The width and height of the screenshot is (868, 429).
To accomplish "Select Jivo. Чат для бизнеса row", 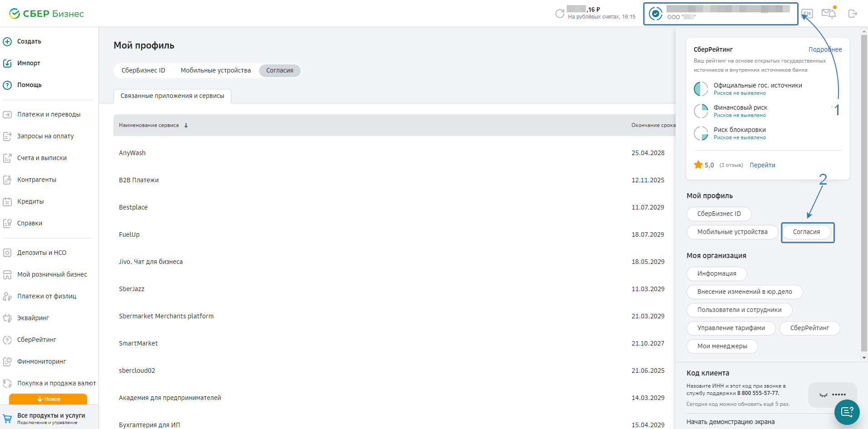I will click(x=394, y=262).
